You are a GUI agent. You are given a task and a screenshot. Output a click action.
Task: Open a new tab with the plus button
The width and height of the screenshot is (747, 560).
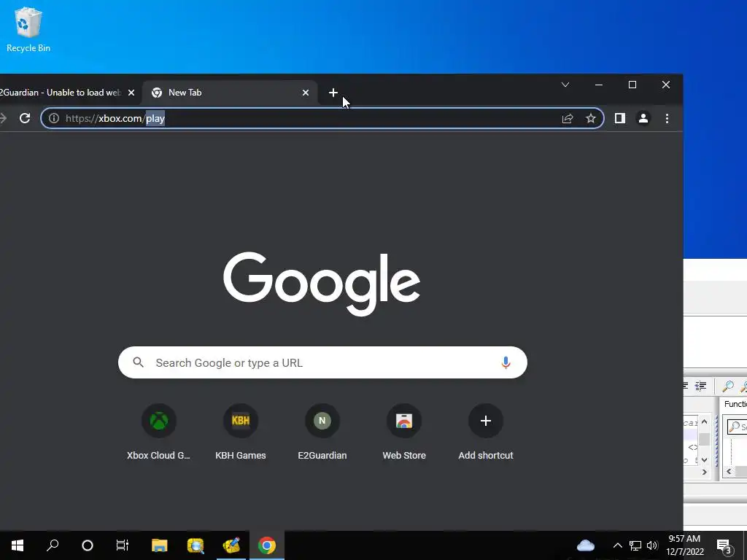point(333,93)
